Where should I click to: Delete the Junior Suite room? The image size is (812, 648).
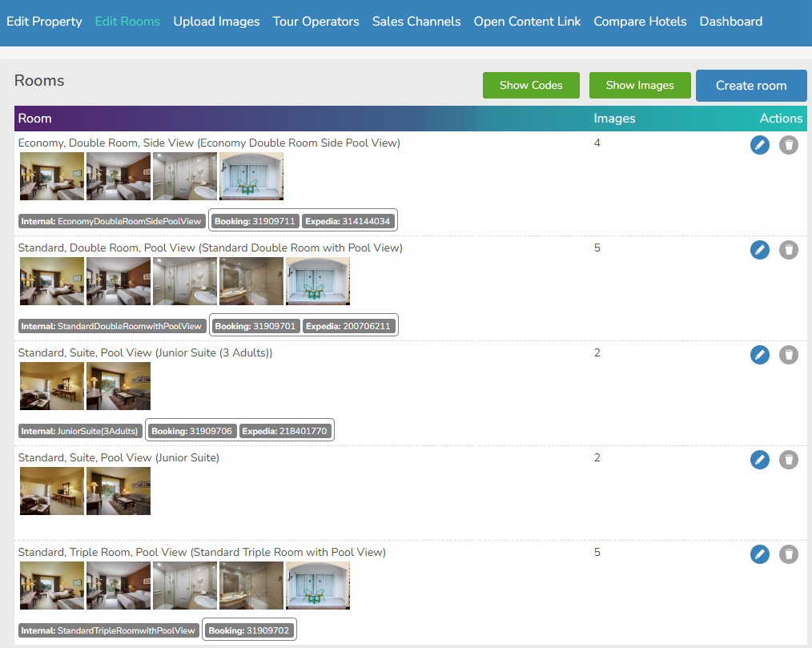pyautogui.click(x=788, y=460)
